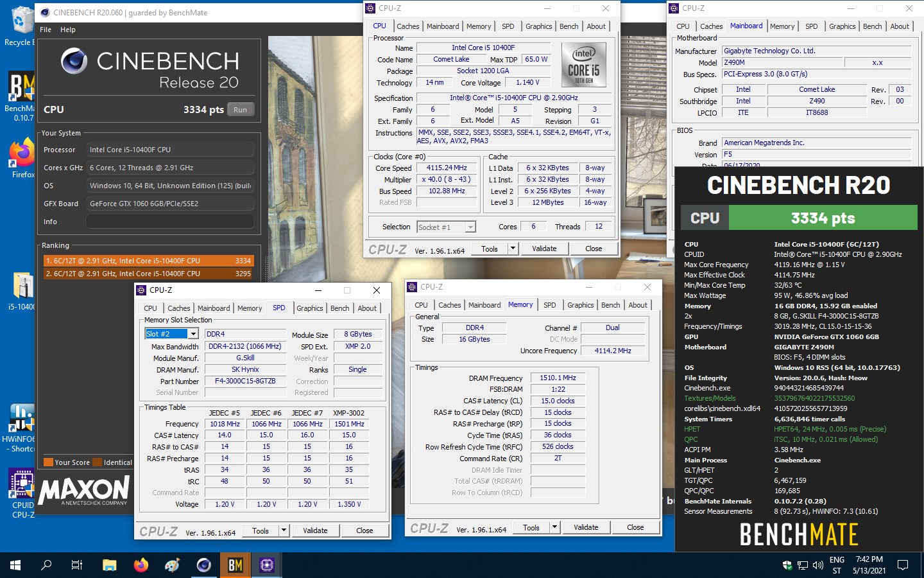Open the network tray icon
Screen dimensions: 924x578
point(803,565)
